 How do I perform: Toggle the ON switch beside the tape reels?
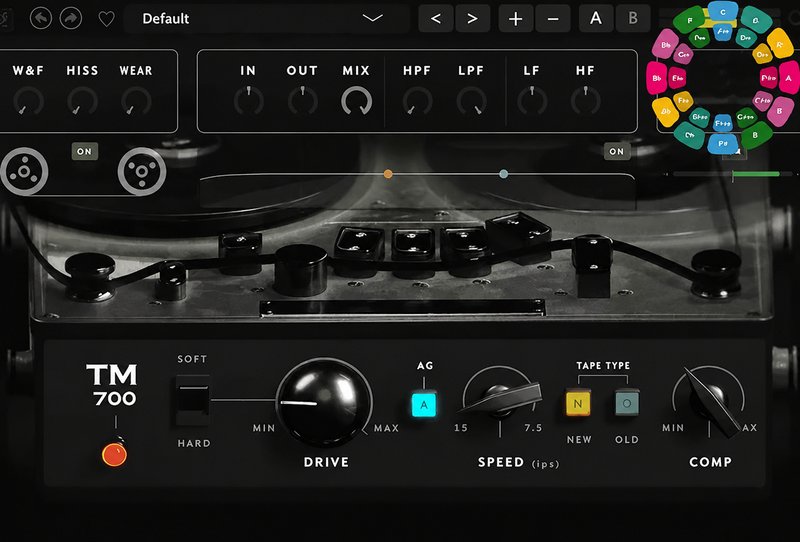point(85,151)
